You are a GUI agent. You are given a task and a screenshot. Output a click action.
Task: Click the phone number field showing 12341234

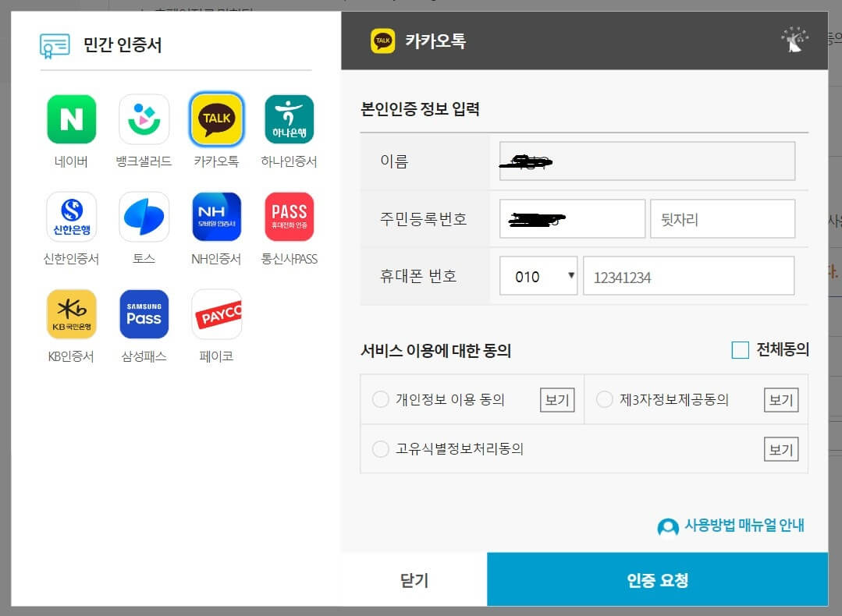688,276
